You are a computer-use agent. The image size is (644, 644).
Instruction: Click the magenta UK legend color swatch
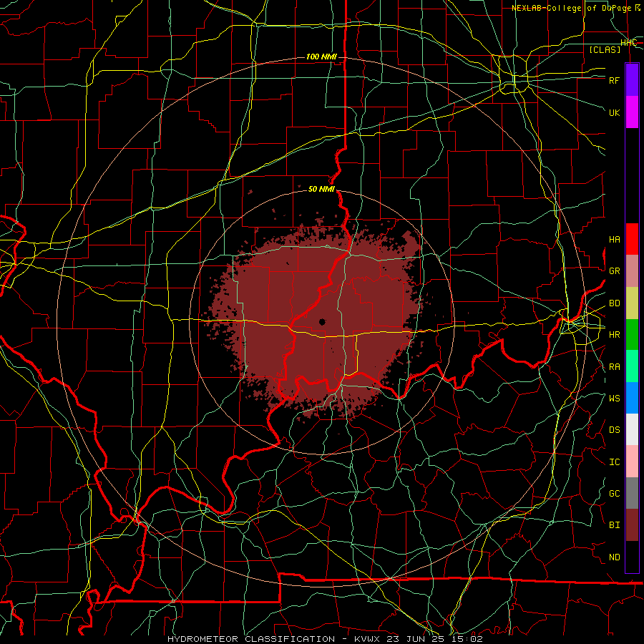(x=632, y=112)
